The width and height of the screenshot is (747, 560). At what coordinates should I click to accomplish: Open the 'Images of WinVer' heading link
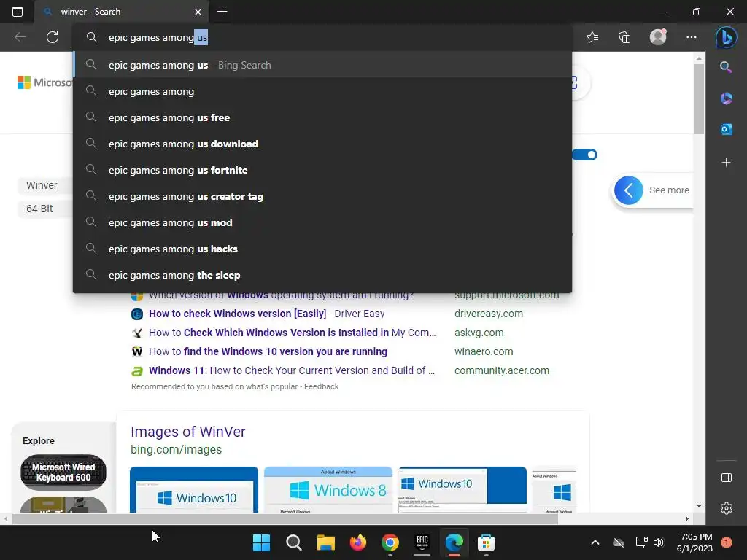(187, 432)
